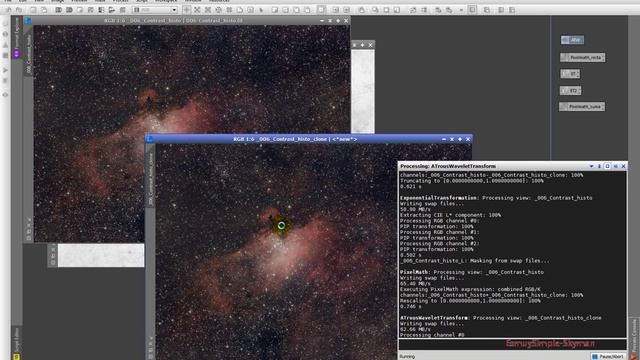Viewport: 640px width, 360px height.
Task: Select the _006_Contrast_histo_clone window title bar
Action: click(295, 139)
